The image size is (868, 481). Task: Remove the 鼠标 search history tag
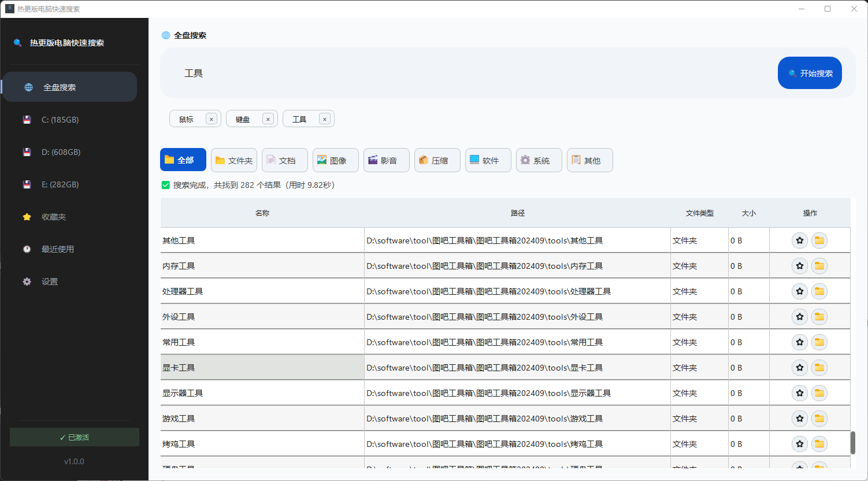click(x=212, y=119)
